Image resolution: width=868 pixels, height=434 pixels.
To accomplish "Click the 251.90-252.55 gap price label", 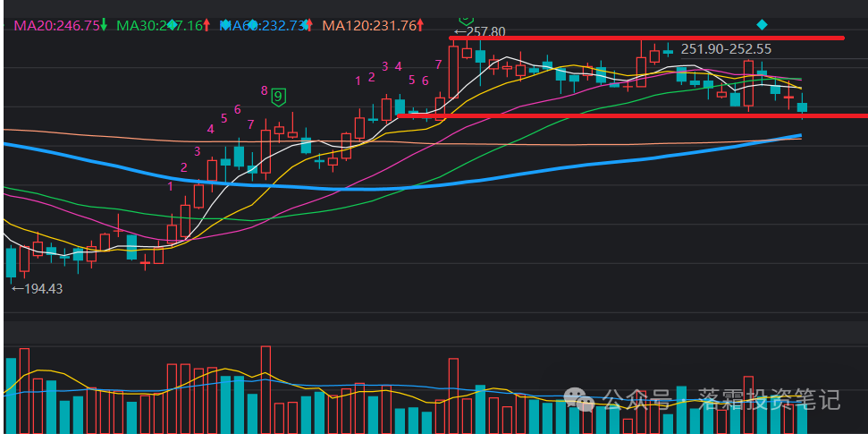I will (726, 49).
